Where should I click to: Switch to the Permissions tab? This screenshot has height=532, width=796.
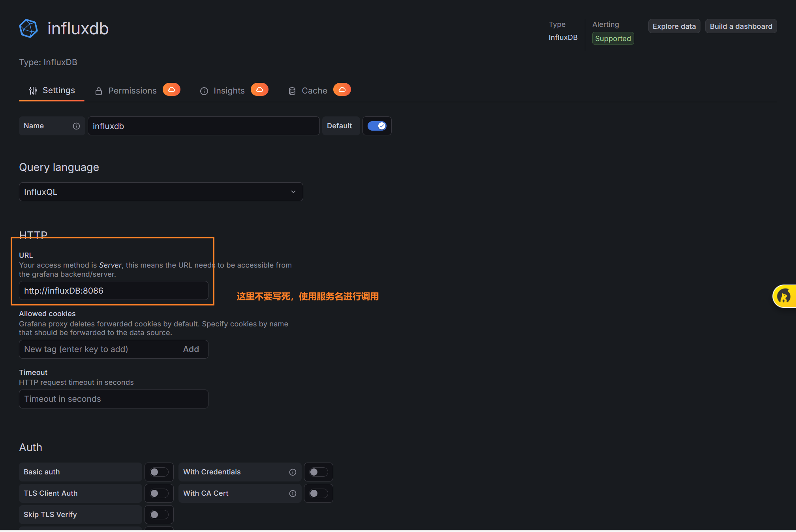pyautogui.click(x=132, y=91)
